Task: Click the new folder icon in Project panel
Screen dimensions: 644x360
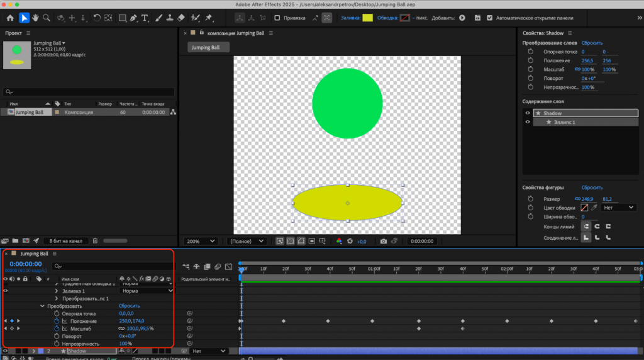Action: [x=15, y=241]
